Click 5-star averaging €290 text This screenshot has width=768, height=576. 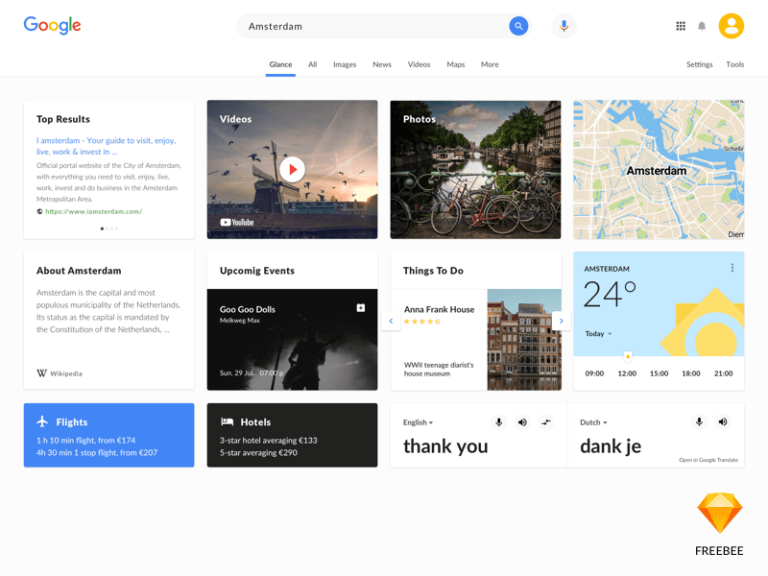click(x=259, y=453)
